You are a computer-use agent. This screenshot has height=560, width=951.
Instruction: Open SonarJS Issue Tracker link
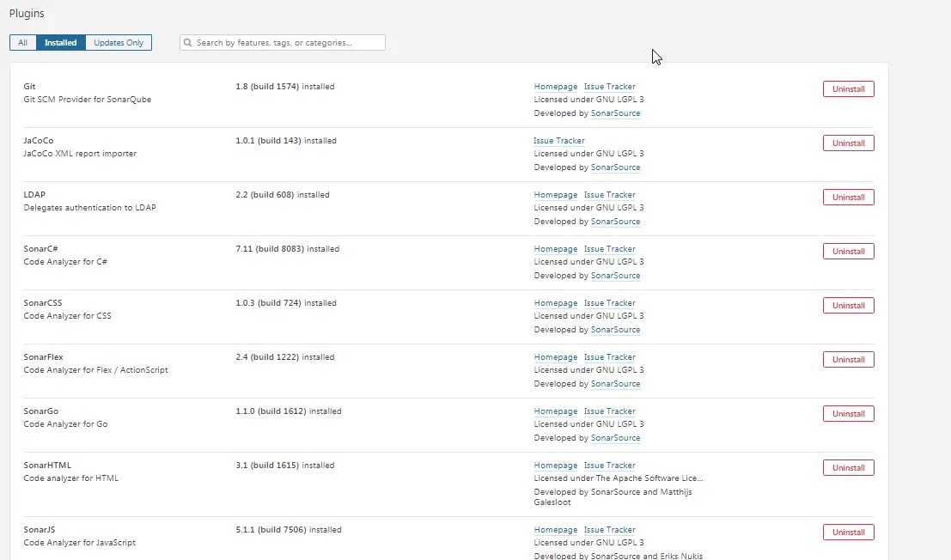pos(610,530)
